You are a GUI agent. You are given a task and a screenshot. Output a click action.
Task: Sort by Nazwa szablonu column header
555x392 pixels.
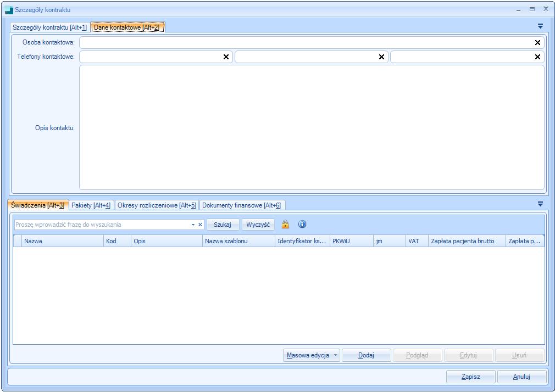[239, 241]
